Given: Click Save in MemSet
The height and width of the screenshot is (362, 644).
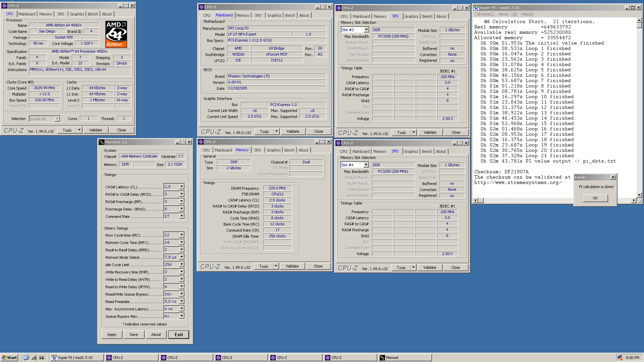Looking at the screenshot, I should (x=134, y=335).
